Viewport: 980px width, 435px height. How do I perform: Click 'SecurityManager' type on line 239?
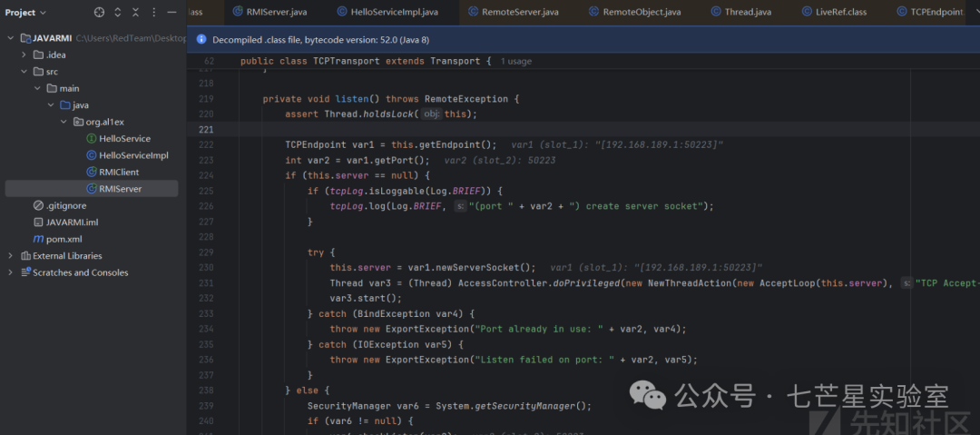pos(349,406)
